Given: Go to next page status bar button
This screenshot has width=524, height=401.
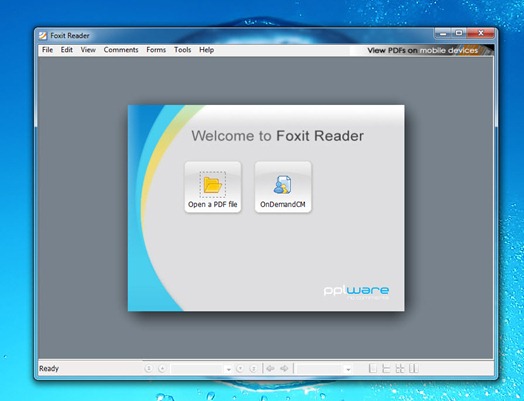Looking at the screenshot, I should 240,368.
